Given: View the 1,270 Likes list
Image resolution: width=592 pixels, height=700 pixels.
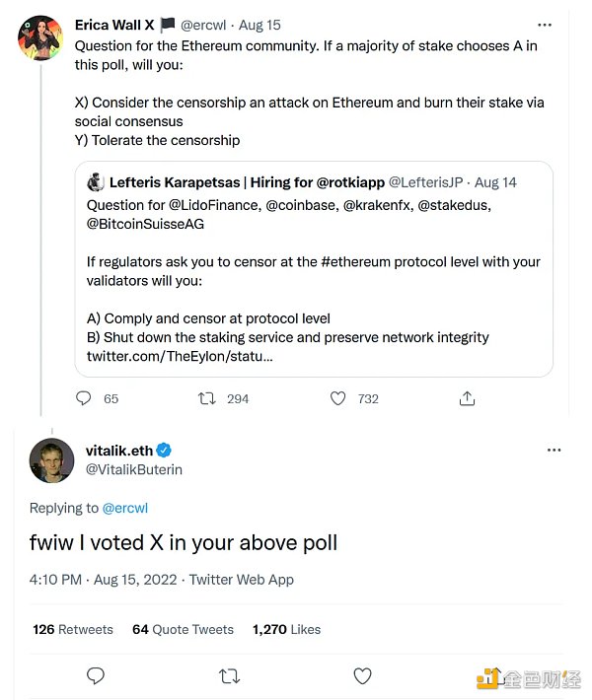Looking at the screenshot, I should pyautogui.click(x=286, y=629).
